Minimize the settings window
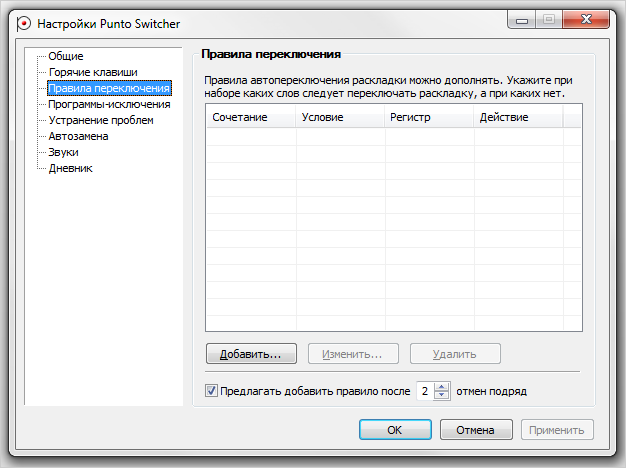The image size is (626, 468). [522, 20]
